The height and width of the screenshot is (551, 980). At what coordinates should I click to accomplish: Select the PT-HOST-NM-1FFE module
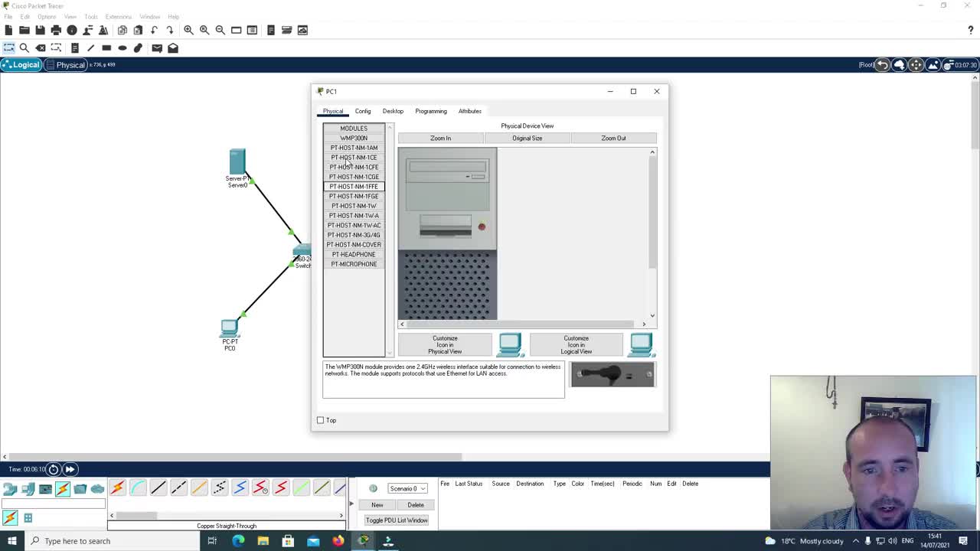click(x=354, y=187)
